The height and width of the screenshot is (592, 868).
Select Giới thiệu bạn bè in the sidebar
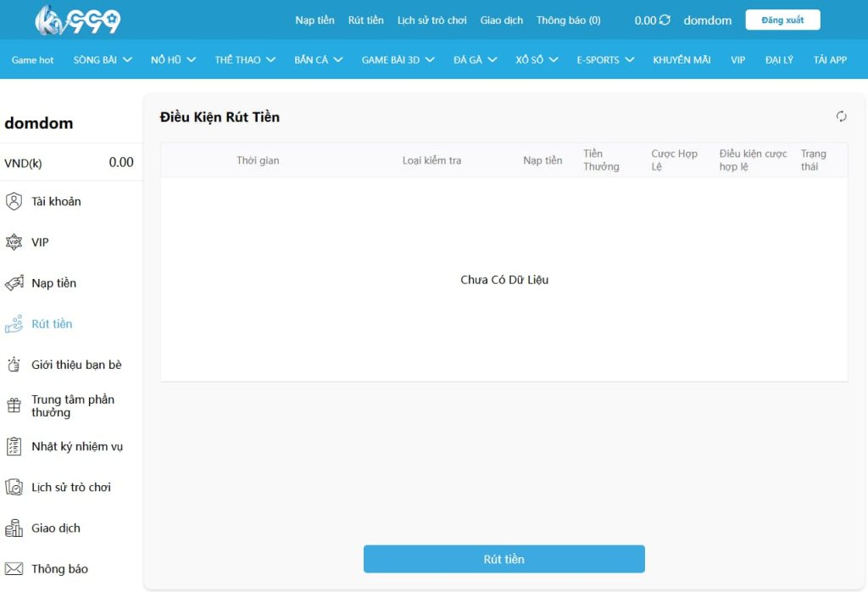(76, 365)
